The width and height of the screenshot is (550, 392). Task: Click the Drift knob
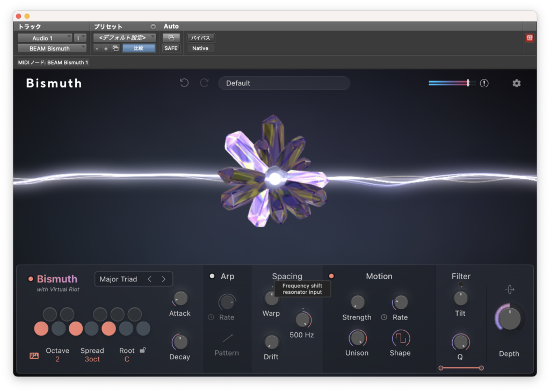pos(271,342)
